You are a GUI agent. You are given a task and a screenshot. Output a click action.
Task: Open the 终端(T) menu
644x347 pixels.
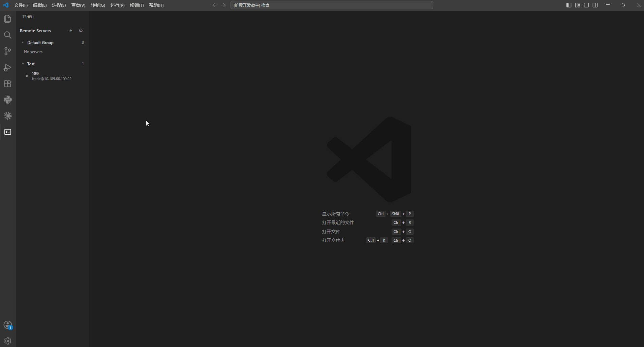tap(137, 5)
